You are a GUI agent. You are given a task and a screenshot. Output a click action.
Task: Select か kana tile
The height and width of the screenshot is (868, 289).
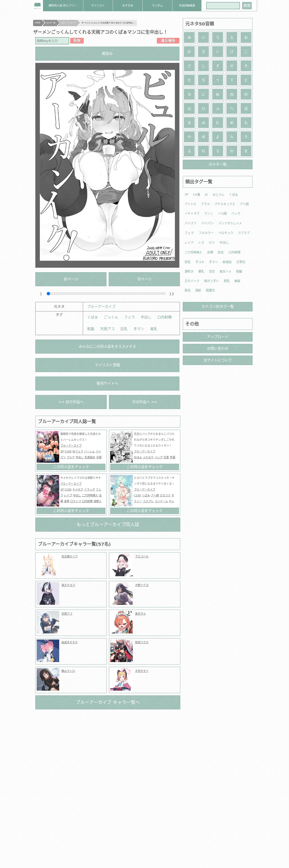coord(189,52)
